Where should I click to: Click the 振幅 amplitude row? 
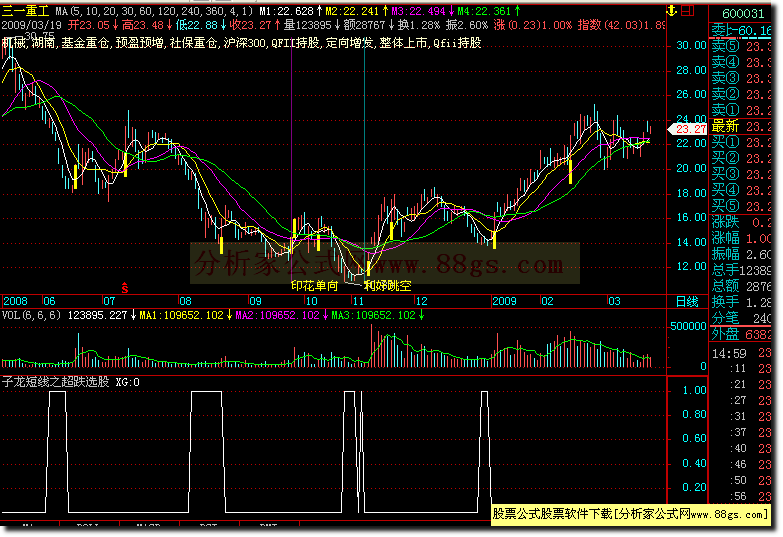click(x=741, y=254)
